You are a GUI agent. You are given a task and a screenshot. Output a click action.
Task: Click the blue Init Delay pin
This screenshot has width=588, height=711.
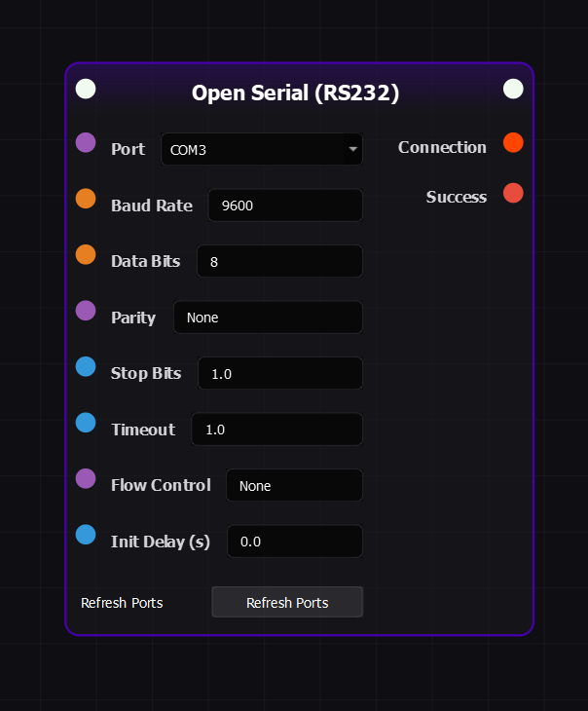point(86,535)
